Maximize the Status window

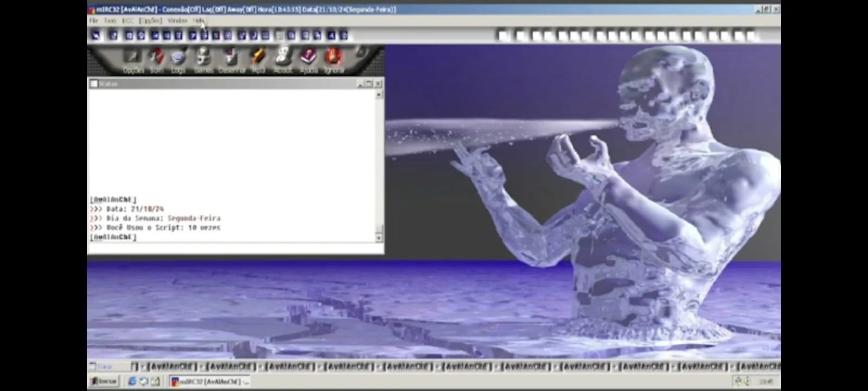click(x=368, y=84)
